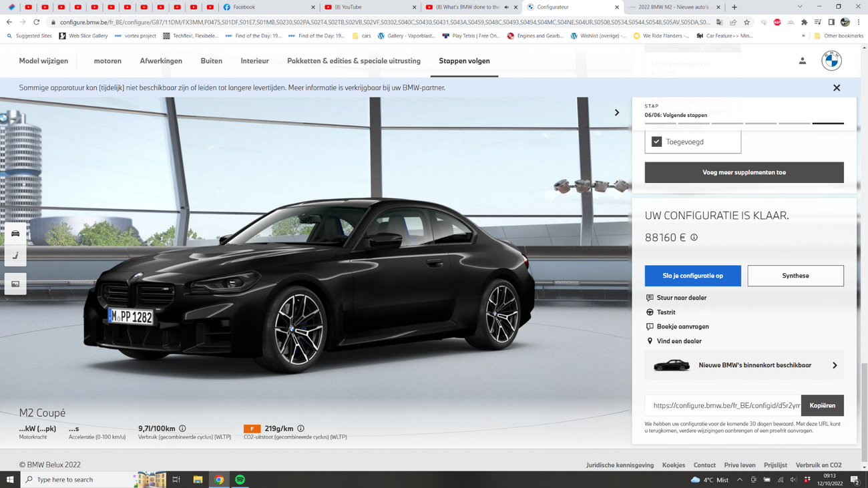Open Vind een dealer link
868x488 pixels.
pyautogui.click(x=674, y=341)
